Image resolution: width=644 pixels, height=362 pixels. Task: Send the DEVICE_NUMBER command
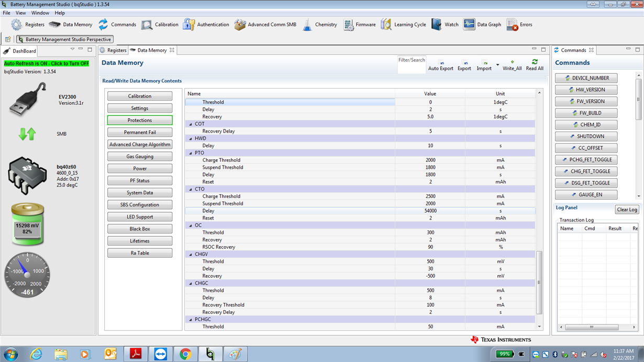tap(586, 78)
